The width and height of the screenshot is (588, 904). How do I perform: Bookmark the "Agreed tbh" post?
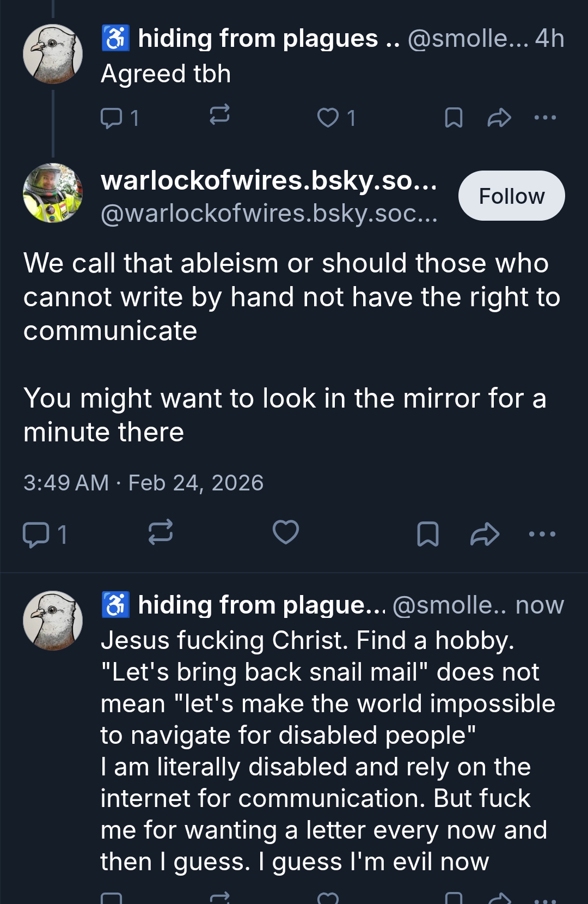point(454,118)
